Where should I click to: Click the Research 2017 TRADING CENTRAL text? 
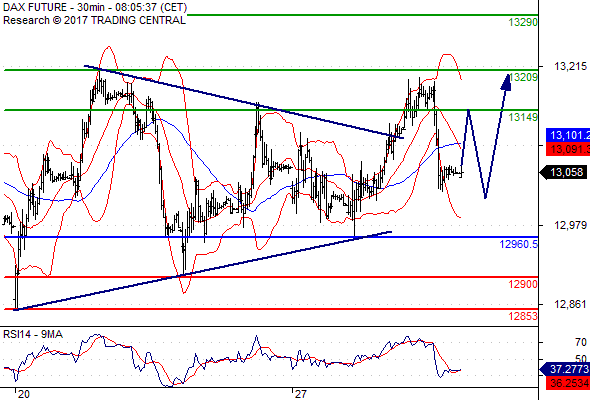coord(94,20)
